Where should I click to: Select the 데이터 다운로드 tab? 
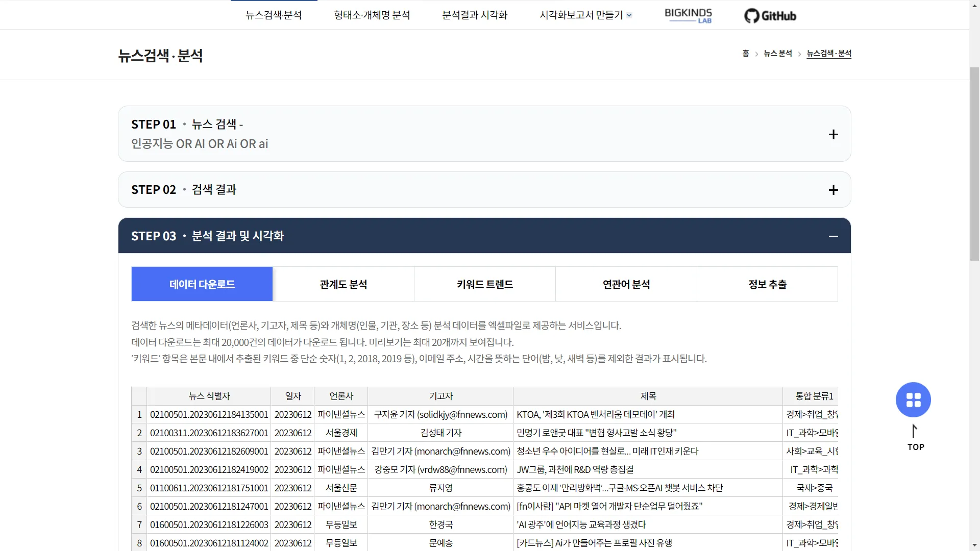tap(202, 284)
